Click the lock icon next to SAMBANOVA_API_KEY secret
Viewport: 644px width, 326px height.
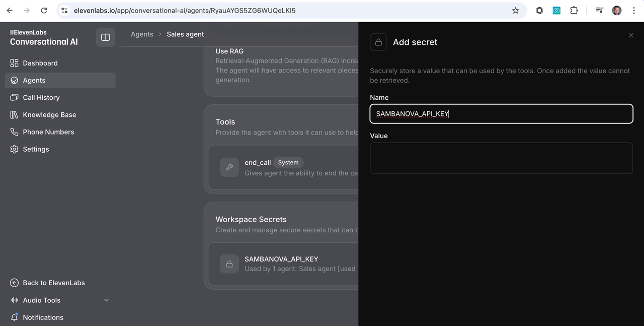(x=229, y=264)
